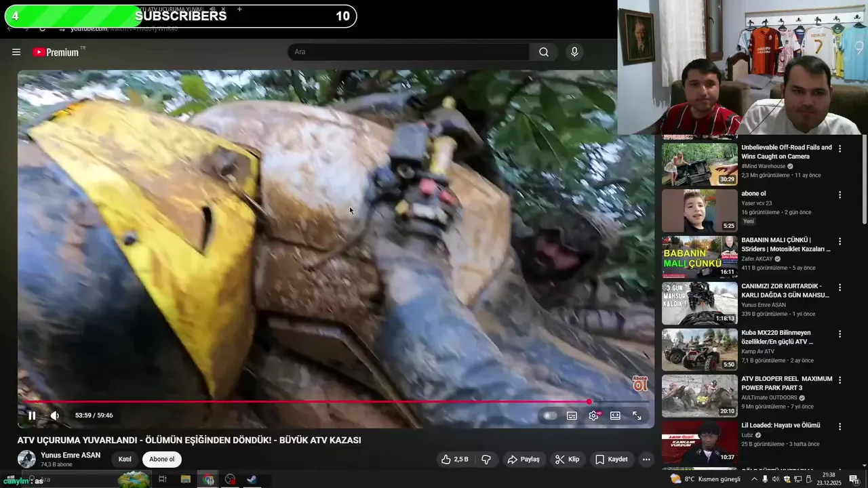Open File Explorer from the taskbar
This screenshot has height=488, width=868.
coord(185,480)
